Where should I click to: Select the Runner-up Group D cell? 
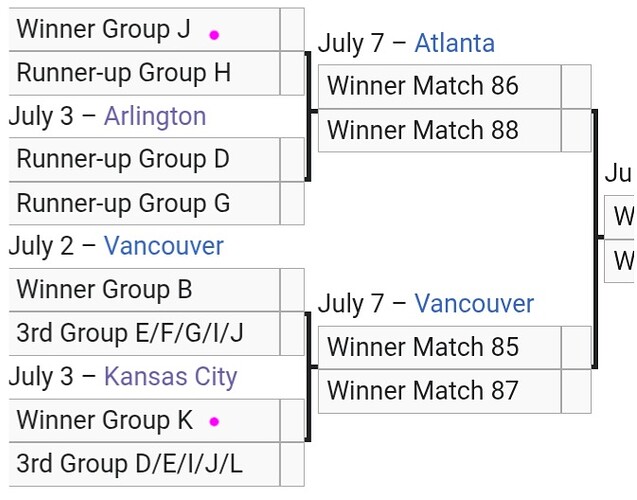(144, 160)
